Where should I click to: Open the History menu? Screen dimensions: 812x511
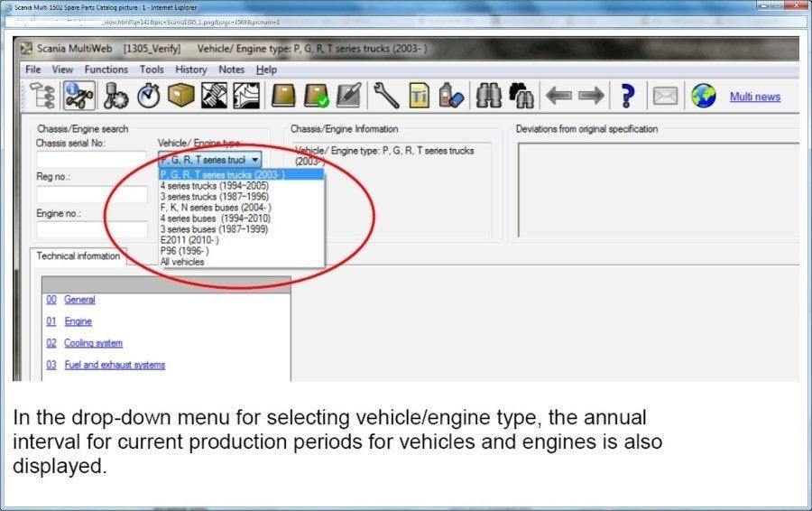tap(190, 70)
